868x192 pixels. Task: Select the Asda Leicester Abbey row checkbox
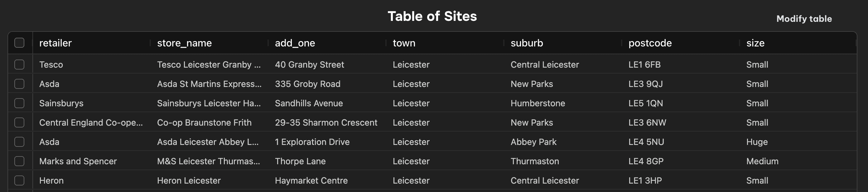tap(19, 142)
